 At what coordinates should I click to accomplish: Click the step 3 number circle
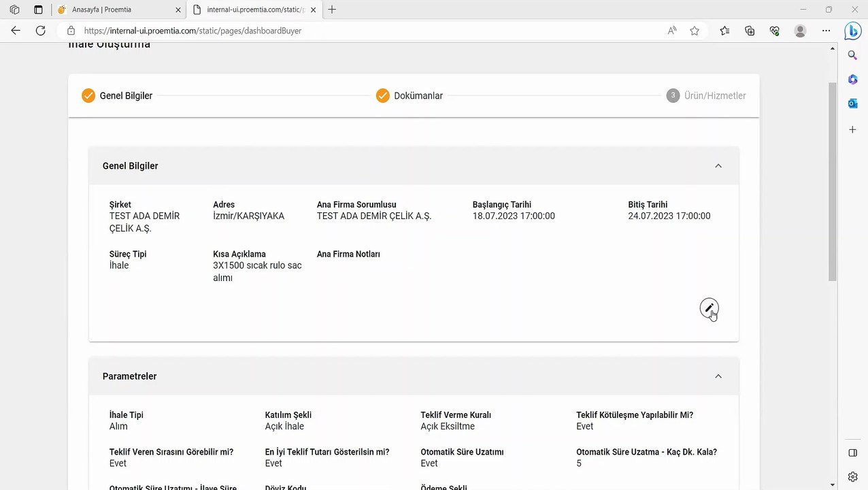pyautogui.click(x=673, y=96)
